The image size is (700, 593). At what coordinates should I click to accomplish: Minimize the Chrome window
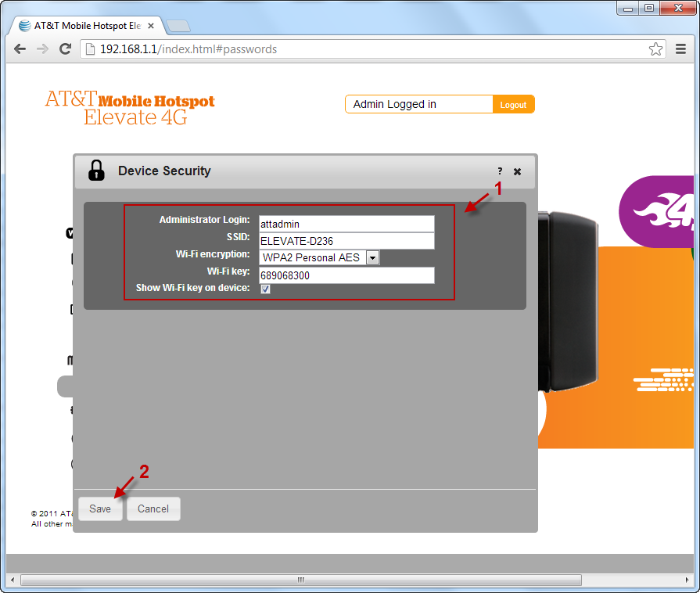click(x=628, y=9)
